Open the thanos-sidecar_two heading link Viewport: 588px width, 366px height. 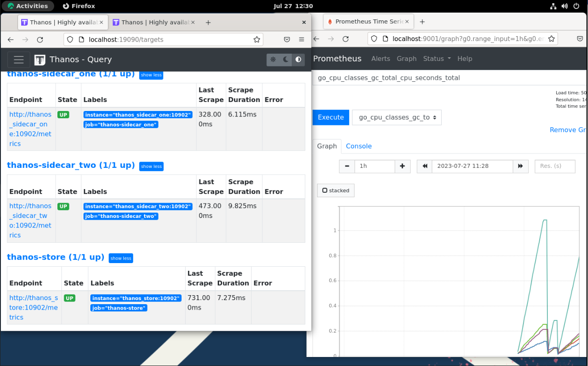(71, 165)
